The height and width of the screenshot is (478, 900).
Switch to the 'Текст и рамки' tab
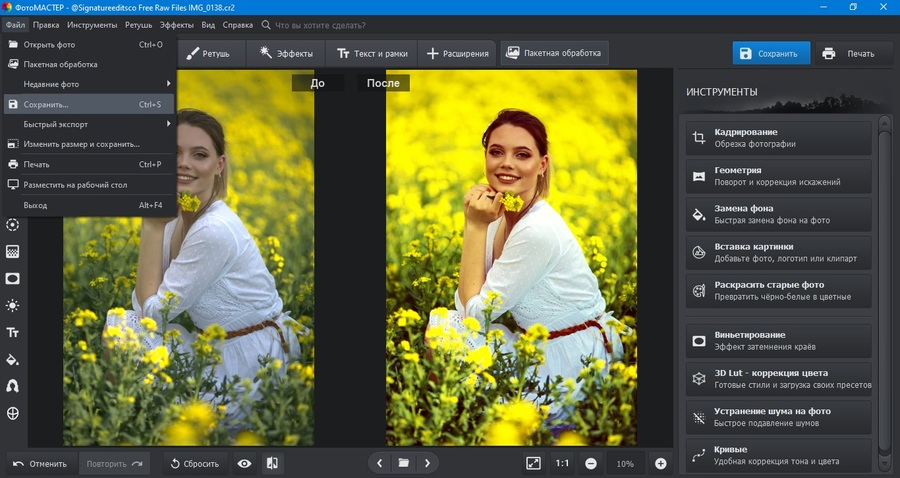372,53
